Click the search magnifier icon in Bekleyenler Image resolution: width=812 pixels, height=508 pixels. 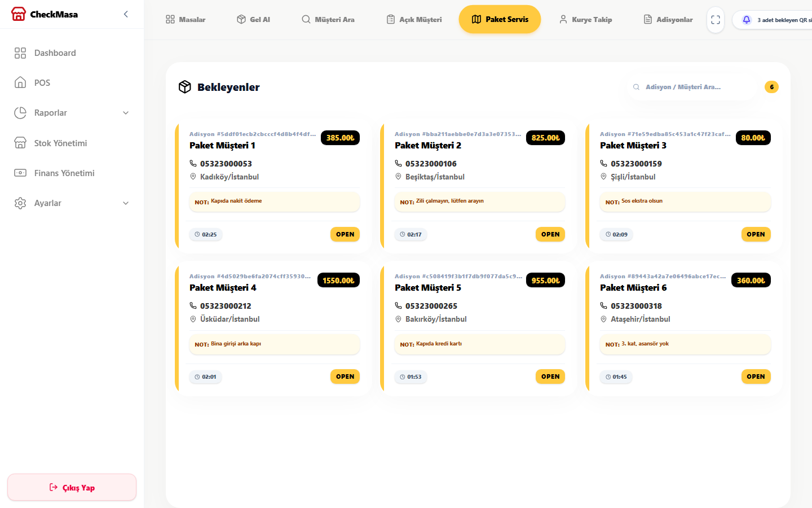pyautogui.click(x=636, y=87)
